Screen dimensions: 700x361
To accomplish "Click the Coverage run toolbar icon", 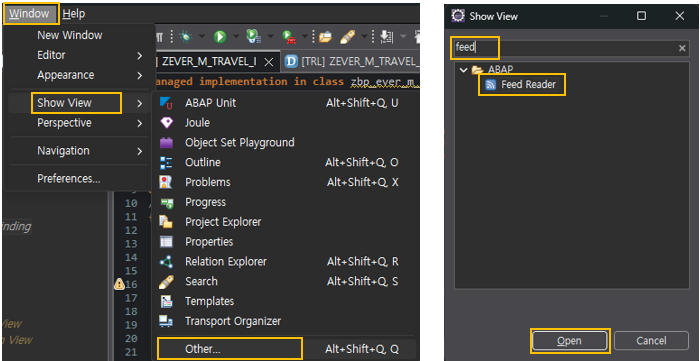I will point(253,37).
